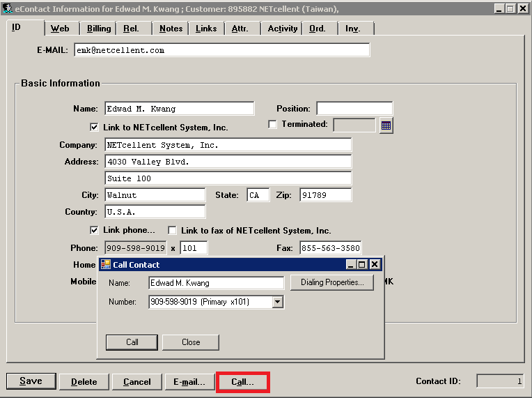Viewport: 532px width, 398px height.
Task: Switch to the Inv. tab
Action: click(356, 29)
